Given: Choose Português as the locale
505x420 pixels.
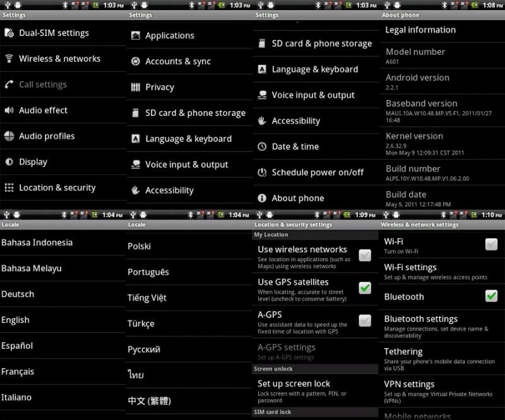Looking at the screenshot, I should coord(148,272).
